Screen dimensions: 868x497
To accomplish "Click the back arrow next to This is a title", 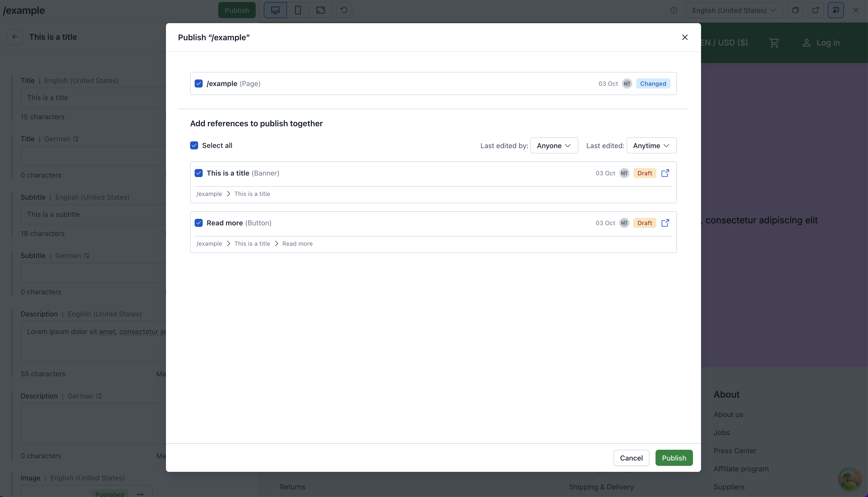I will [x=15, y=37].
